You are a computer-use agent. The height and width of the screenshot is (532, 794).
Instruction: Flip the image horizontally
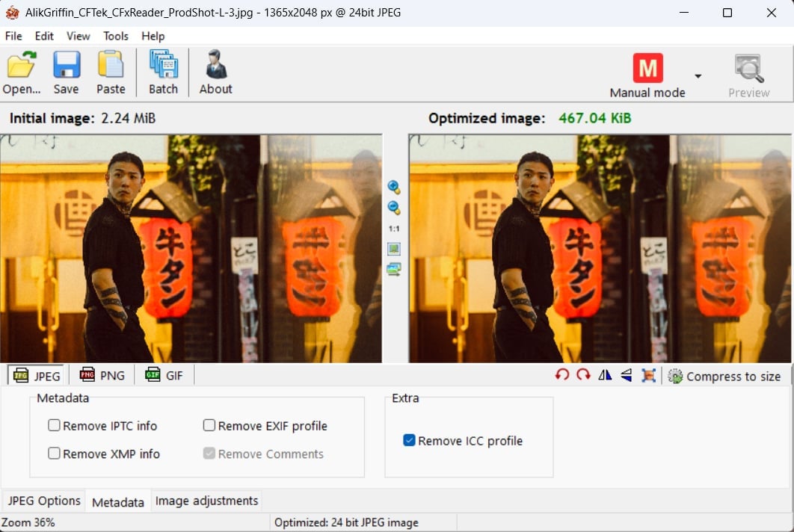[605, 375]
